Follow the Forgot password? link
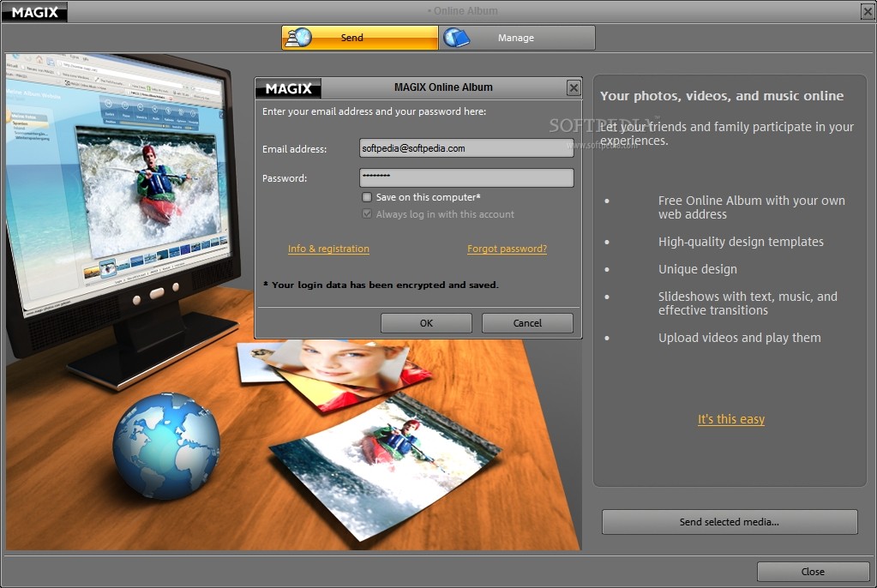Screen dimensions: 877x588 (507, 249)
